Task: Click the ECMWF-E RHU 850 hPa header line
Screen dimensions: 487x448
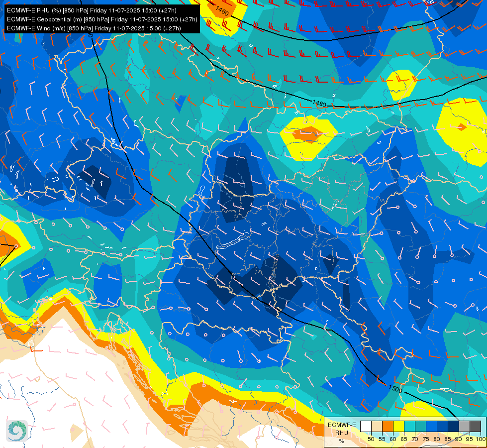Action: (x=92, y=10)
